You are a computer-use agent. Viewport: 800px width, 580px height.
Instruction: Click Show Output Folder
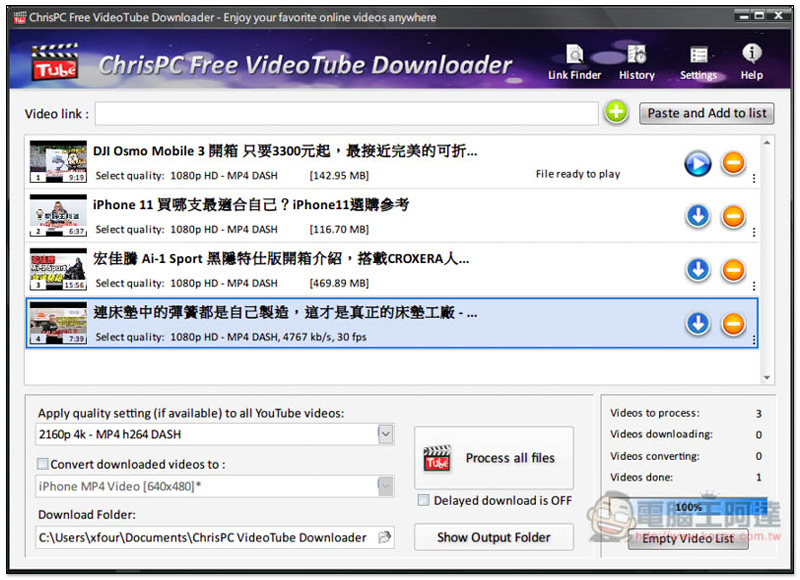tap(494, 537)
